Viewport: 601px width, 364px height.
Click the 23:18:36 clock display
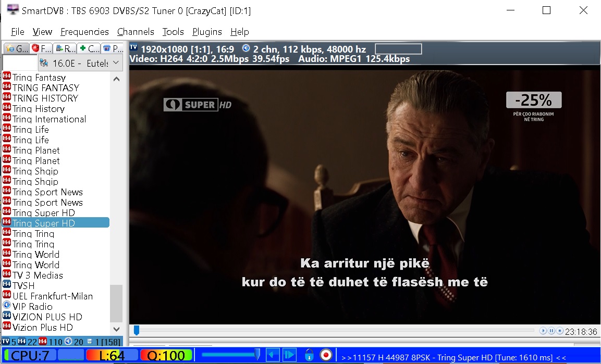click(x=581, y=332)
